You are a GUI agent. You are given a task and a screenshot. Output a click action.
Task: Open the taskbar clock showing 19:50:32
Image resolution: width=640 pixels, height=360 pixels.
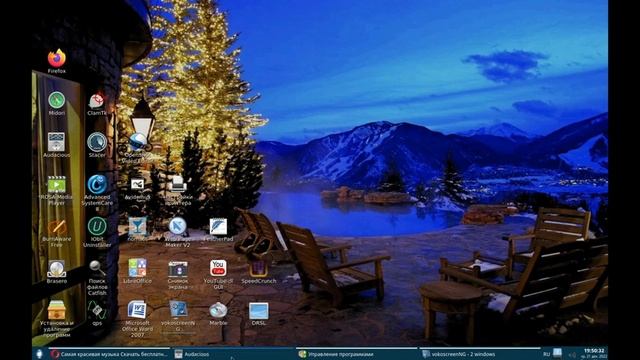pos(594,353)
